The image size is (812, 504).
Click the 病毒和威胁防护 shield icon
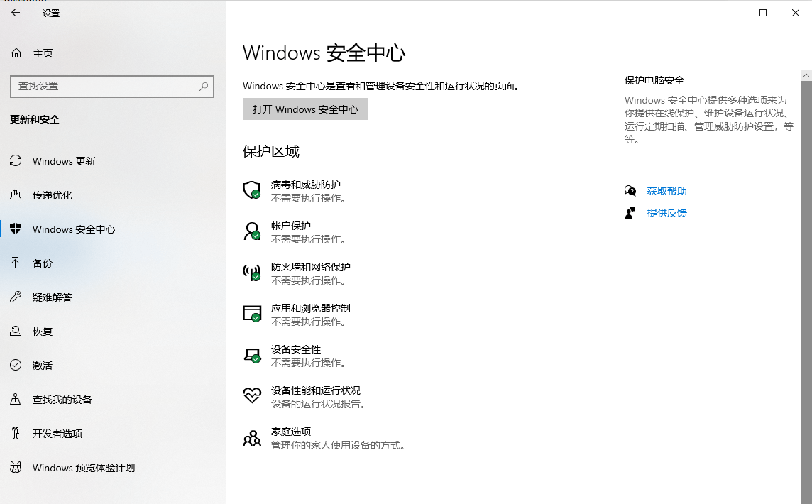pyautogui.click(x=252, y=190)
